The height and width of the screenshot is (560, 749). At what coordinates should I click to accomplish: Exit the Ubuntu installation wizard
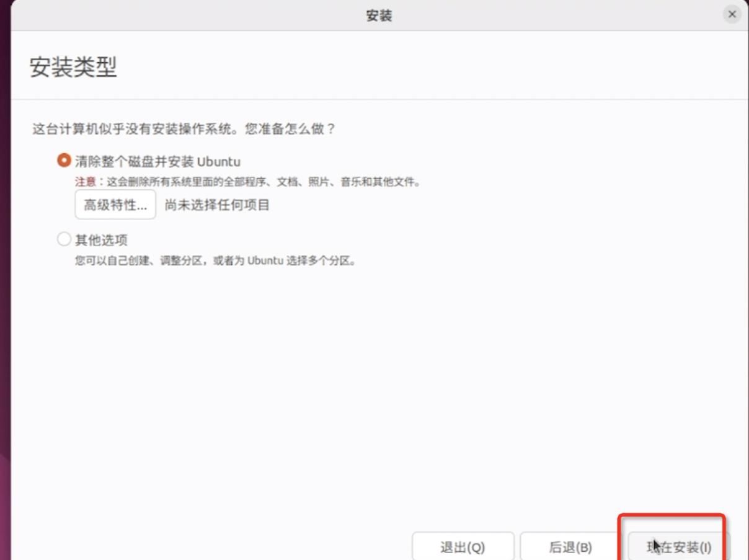click(463, 547)
